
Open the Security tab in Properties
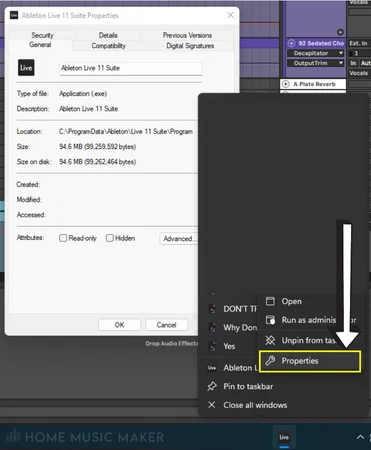pos(42,35)
